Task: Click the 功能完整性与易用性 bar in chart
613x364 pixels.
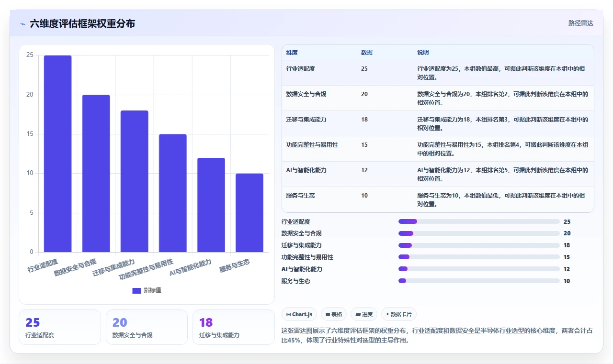Action: [173, 193]
